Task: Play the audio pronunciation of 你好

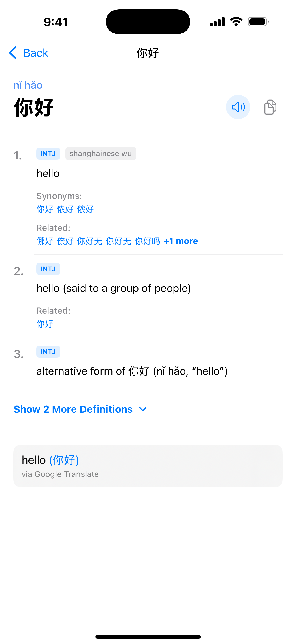Action: (238, 107)
